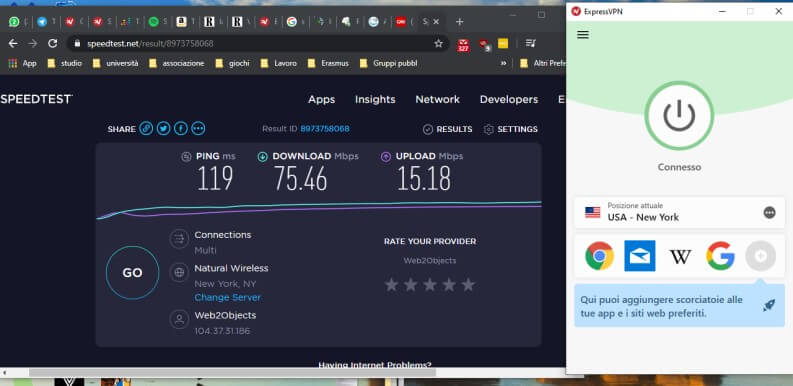
Task: Launch the Google shortcut in ExpressVPN
Action: pos(720,256)
